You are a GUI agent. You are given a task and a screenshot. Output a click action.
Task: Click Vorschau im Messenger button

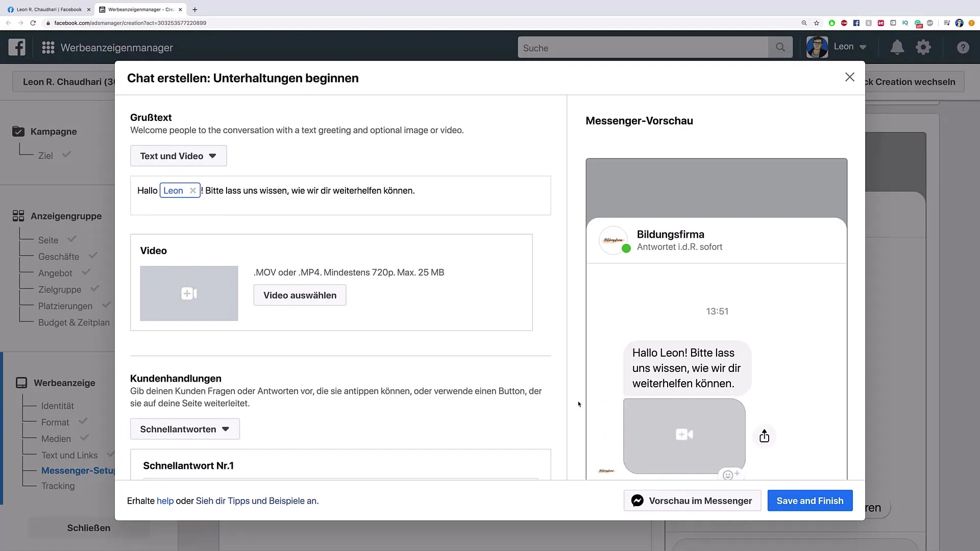tap(692, 500)
